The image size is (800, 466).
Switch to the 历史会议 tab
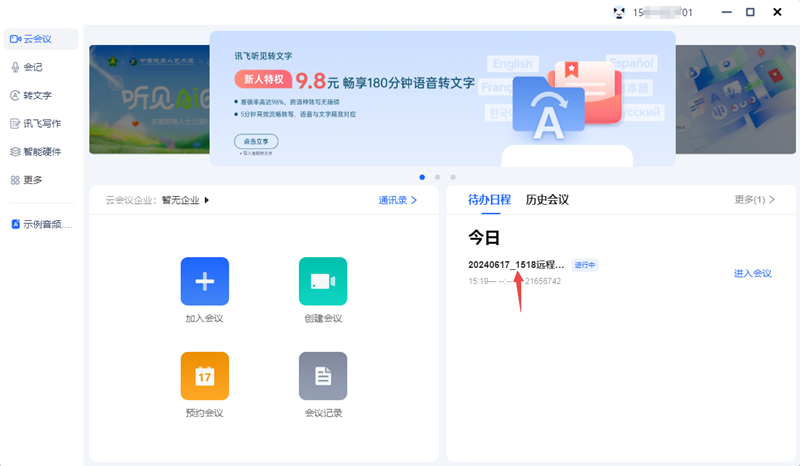(547, 200)
